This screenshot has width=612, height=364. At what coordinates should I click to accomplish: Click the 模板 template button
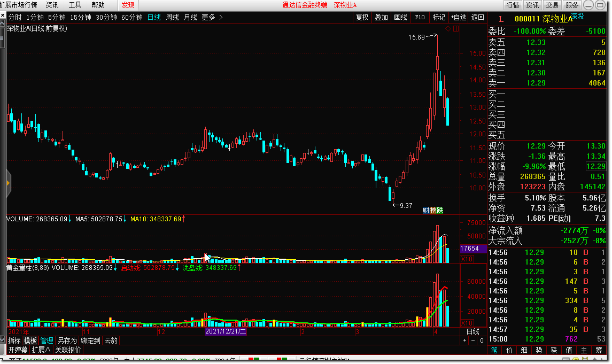tap(30, 340)
